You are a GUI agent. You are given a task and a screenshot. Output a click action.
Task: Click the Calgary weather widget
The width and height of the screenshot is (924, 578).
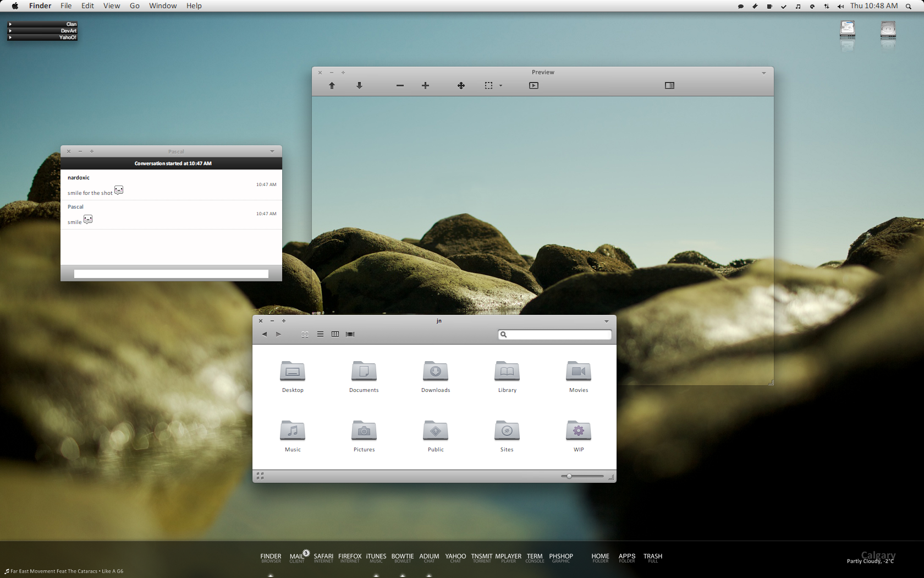tap(872, 558)
